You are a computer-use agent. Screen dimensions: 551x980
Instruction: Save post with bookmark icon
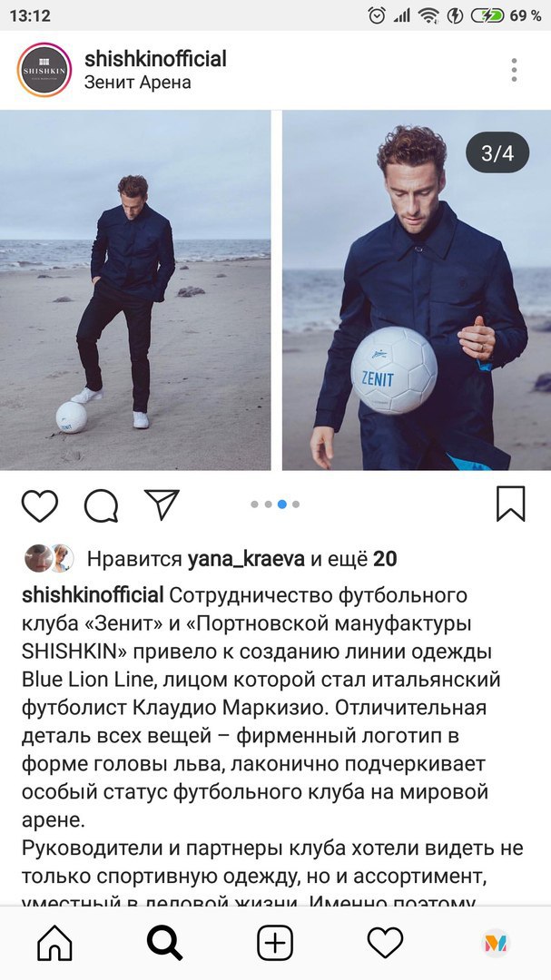(510, 504)
